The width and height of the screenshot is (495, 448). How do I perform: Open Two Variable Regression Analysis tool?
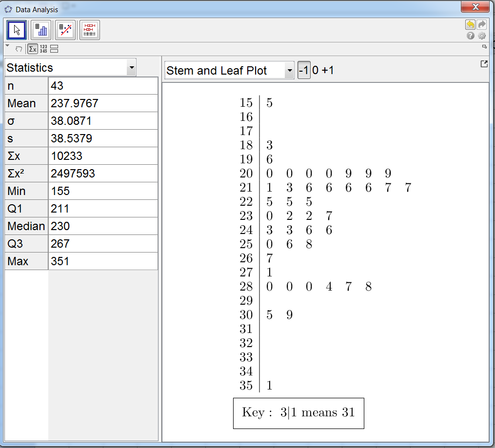coord(65,30)
